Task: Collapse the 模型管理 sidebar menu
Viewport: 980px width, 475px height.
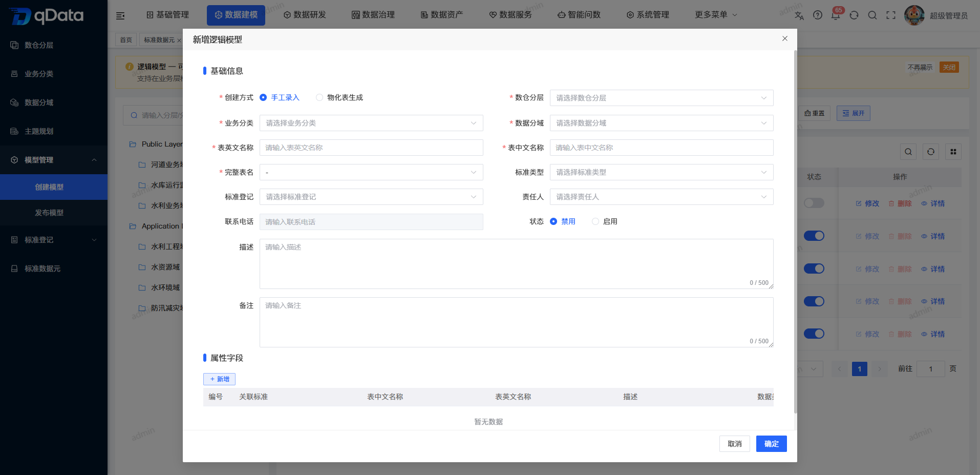Action: 54,160
